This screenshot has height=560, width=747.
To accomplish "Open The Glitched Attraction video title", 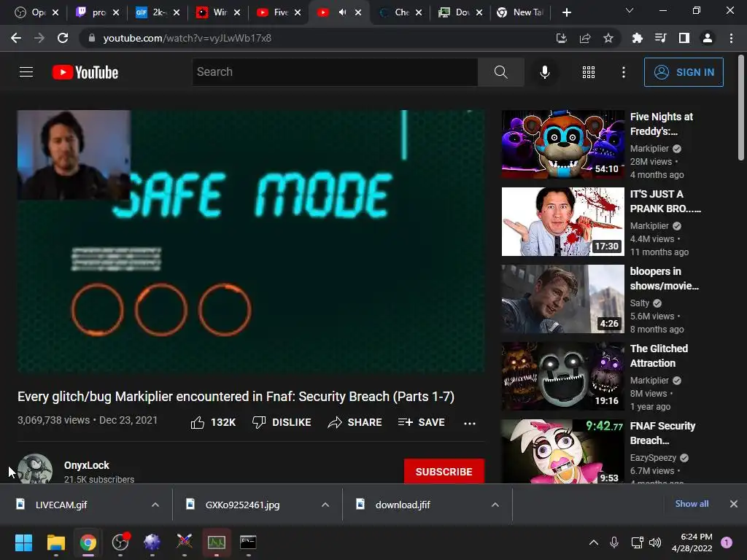I will (x=659, y=356).
